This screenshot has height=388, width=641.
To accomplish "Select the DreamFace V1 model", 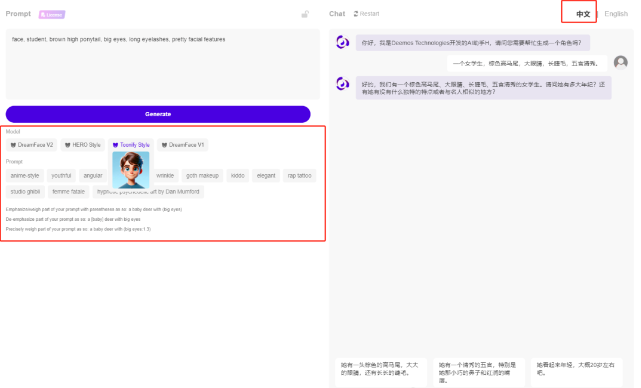I will [x=183, y=145].
